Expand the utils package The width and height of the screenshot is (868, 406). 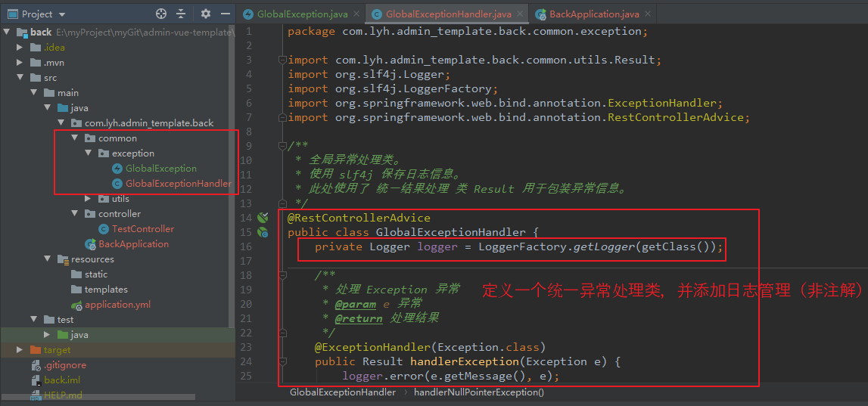88,199
